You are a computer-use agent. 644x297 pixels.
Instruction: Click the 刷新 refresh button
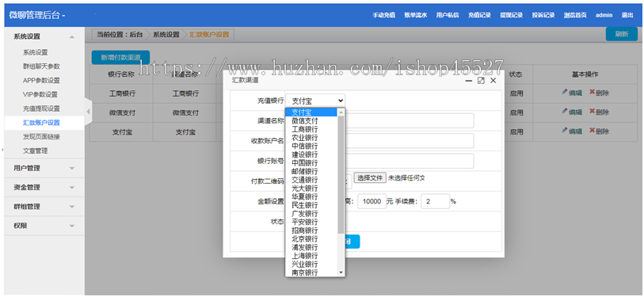point(621,34)
